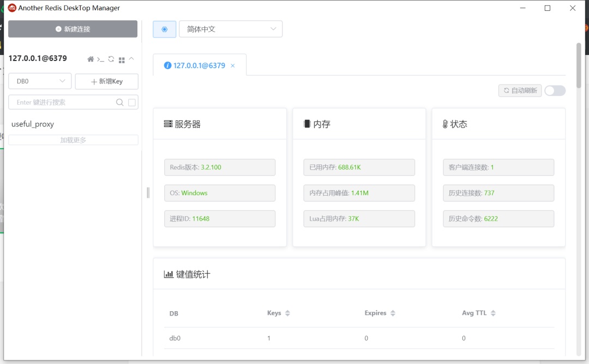Image resolution: width=589 pixels, height=364 pixels.
Task: Click the add new Key button
Action: click(x=107, y=81)
